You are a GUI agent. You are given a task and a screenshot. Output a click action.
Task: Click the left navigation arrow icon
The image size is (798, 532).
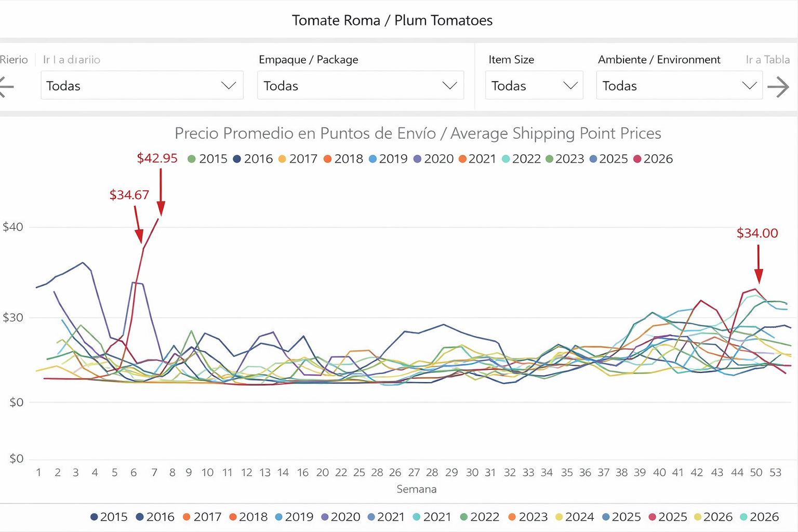point(6,87)
